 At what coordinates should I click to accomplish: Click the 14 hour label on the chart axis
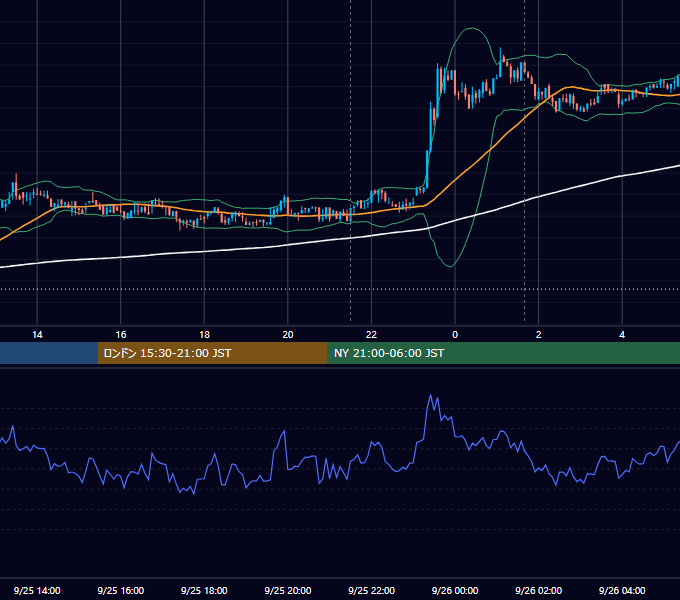click(x=37, y=335)
